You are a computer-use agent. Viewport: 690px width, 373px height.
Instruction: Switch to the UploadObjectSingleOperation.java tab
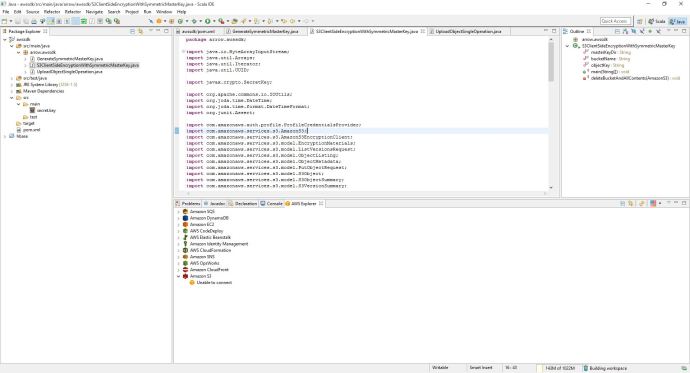pos(468,32)
